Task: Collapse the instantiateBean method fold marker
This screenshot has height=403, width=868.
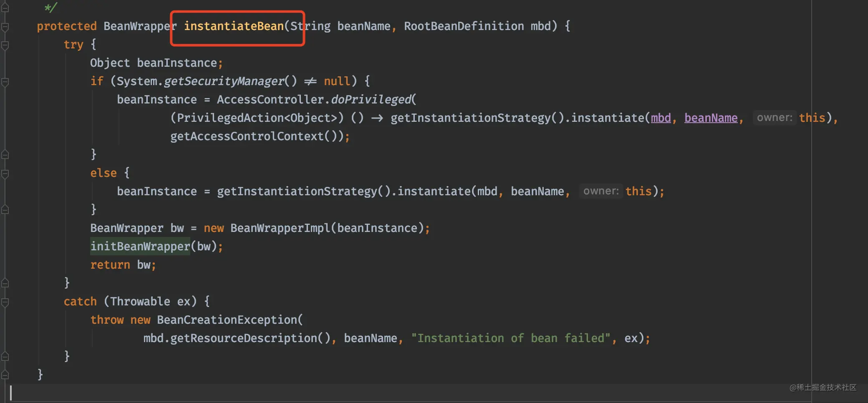Action: [x=5, y=27]
